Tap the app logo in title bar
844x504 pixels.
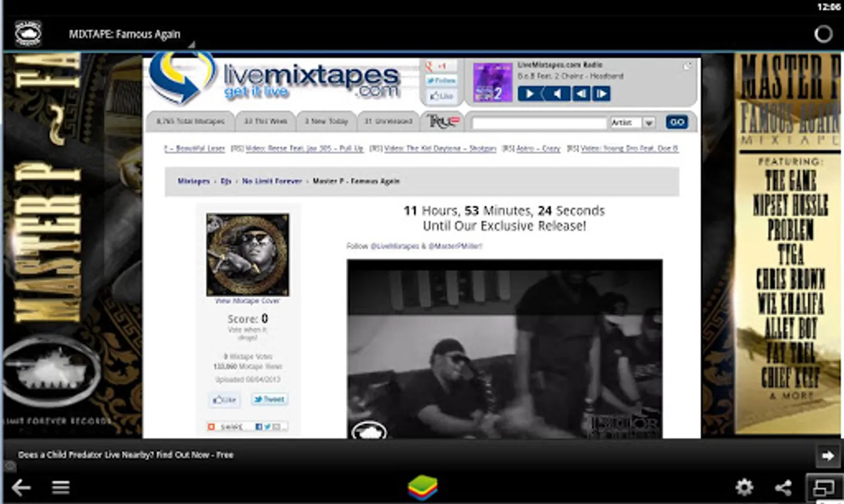[x=28, y=34]
